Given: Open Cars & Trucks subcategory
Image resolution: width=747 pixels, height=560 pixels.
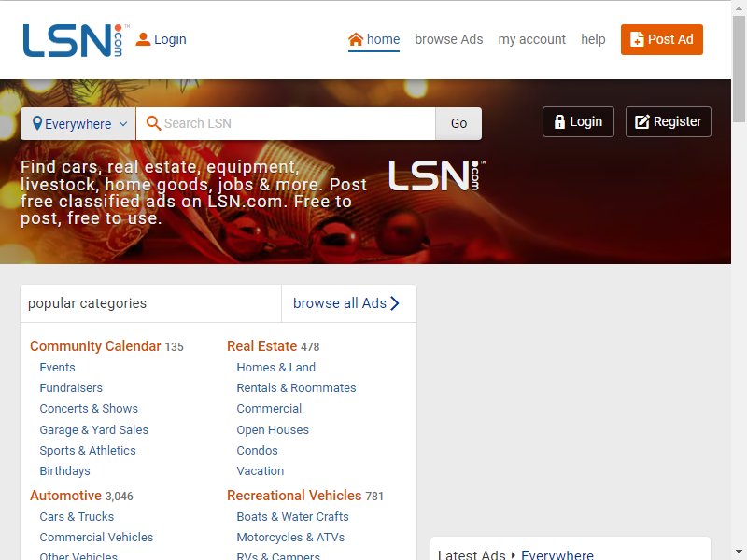Looking at the screenshot, I should 77,517.
